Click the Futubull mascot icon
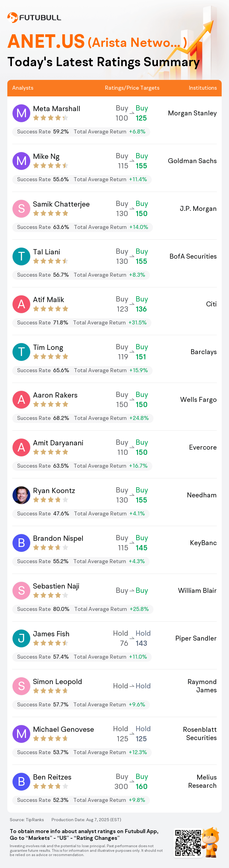This screenshot has height=868, width=229. (x=210, y=841)
